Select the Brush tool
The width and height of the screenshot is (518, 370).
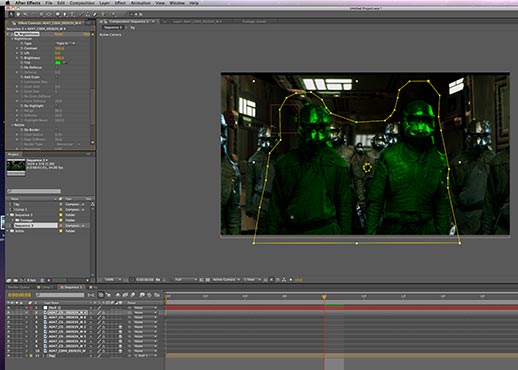click(x=82, y=14)
